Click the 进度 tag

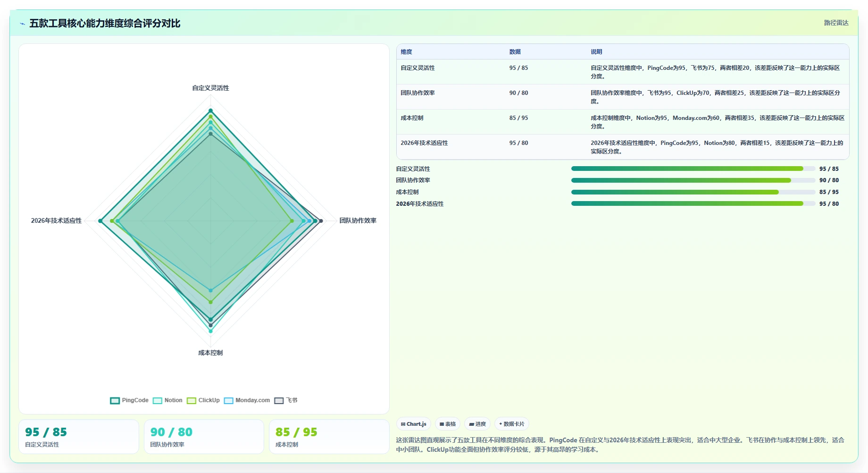(477, 424)
